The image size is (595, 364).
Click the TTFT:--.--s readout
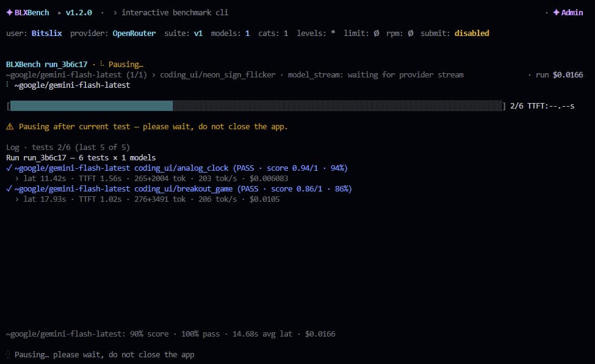point(550,106)
